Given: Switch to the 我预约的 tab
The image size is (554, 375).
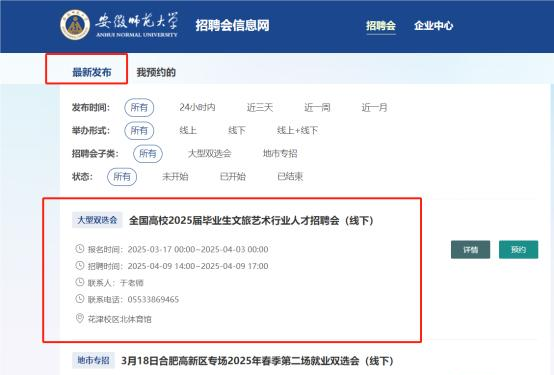Looking at the screenshot, I should (156, 72).
